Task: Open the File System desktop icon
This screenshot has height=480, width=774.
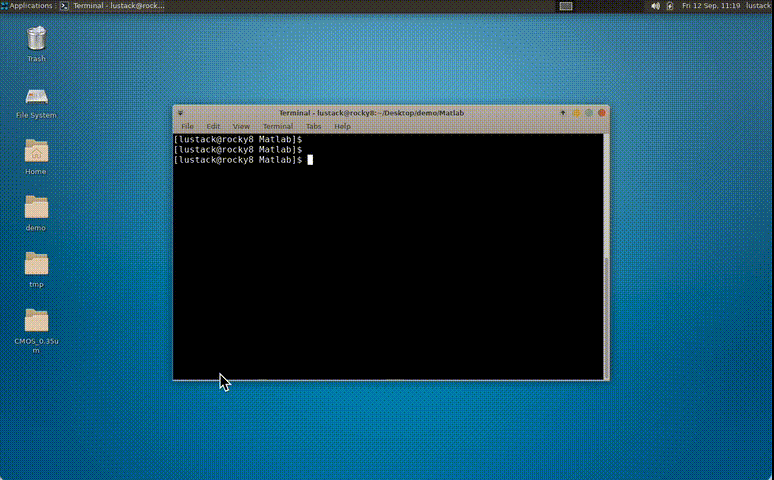Action: (36, 97)
